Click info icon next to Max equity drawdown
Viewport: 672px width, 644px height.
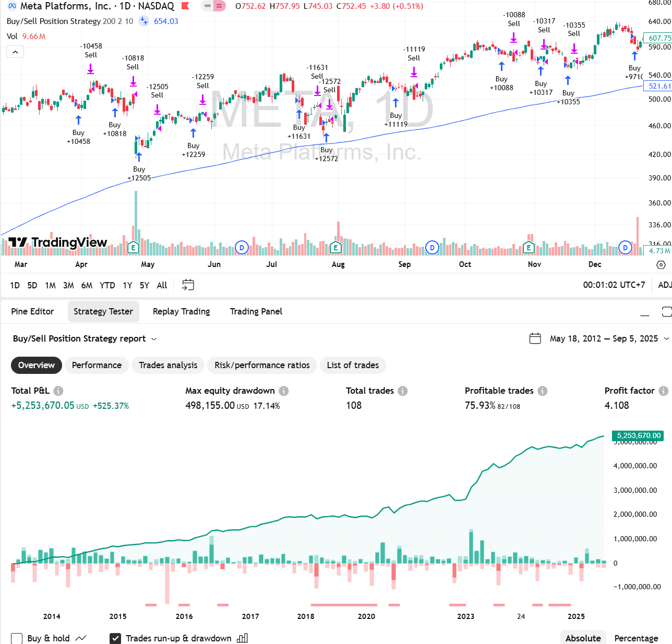point(283,391)
